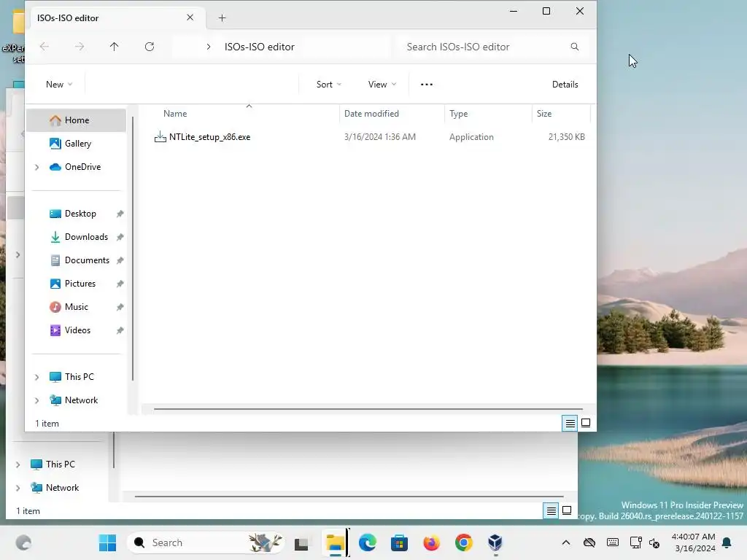Screen dimensions: 747x560
Task: Open File Explorer from the taskbar
Action: pyautogui.click(x=335, y=542)
